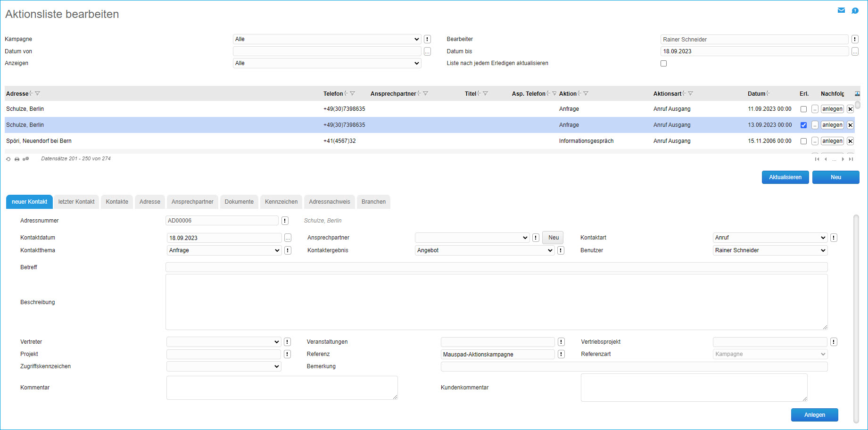
Task: Expand the Vertreter dropdown
Action: (x=224, y=342)
